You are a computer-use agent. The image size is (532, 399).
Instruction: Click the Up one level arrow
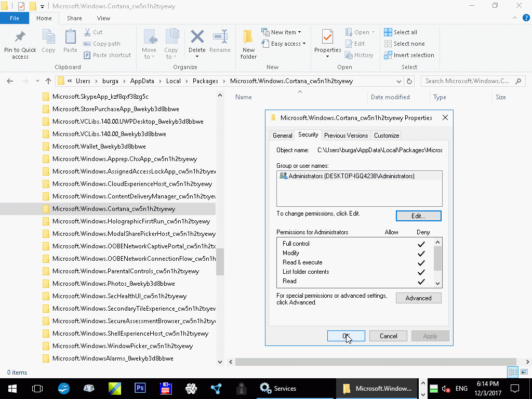pos(48,81)
